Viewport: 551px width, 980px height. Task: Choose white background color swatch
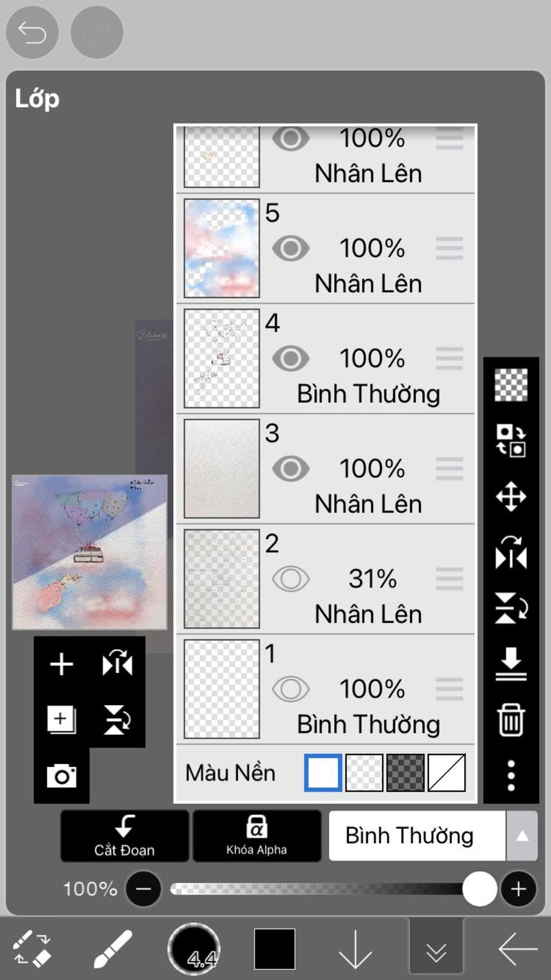[323, 773]
